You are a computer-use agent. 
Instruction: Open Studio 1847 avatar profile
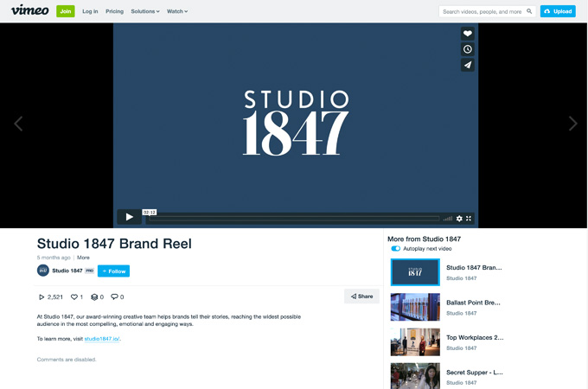coord(43,271)
